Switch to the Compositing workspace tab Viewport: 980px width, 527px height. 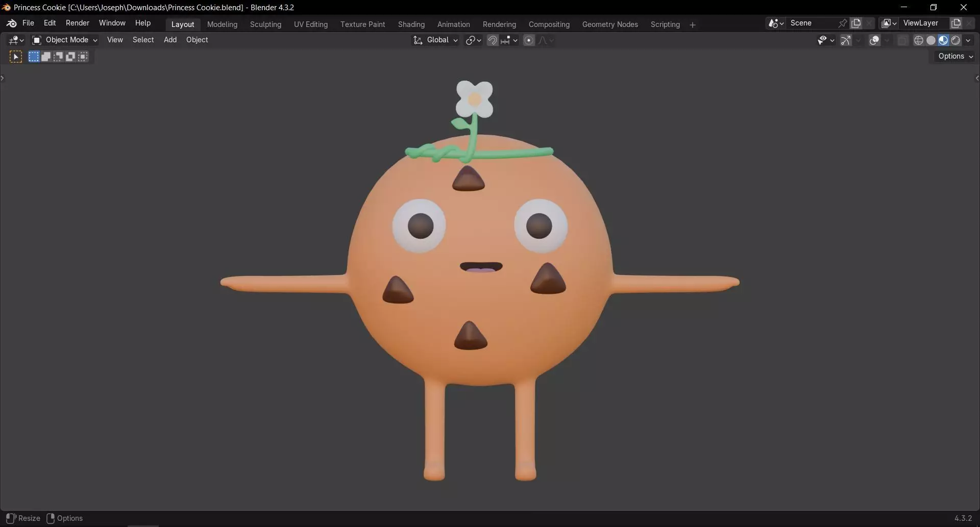(x=549, y=24)
